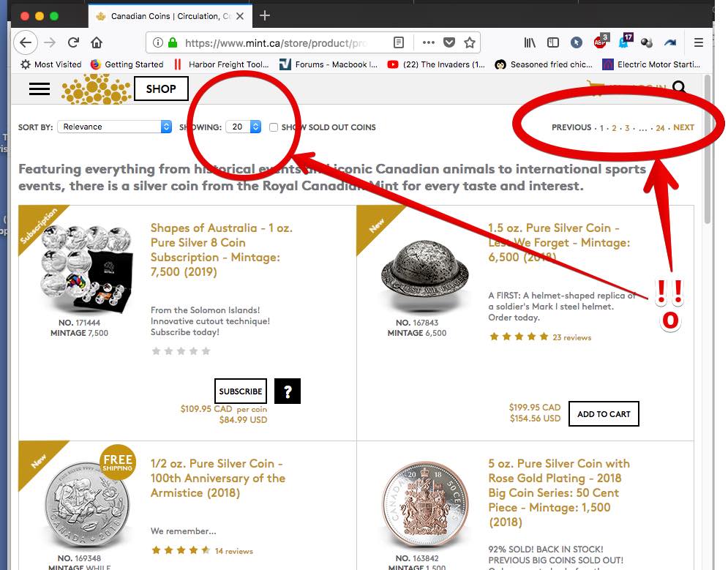Add Lest We Forget coin to cart
Screen dimensions: 728x570
pos(604,413)
